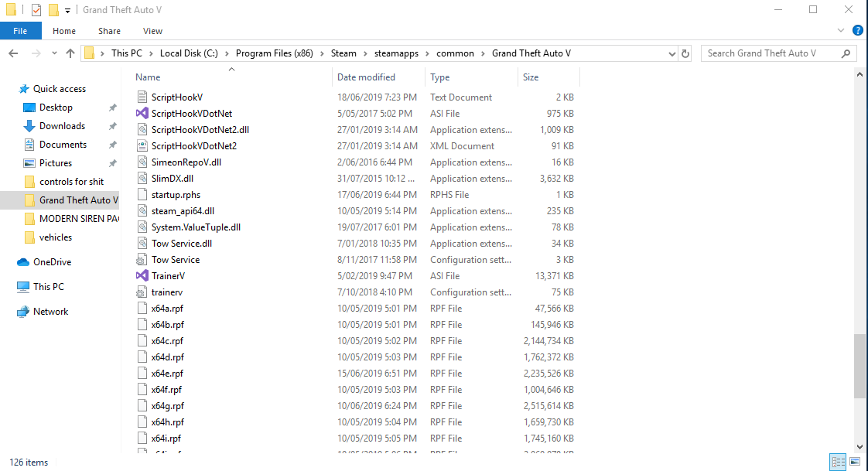Navigate to Local Disk (C:) breadcrumb
The width and height of the screenshot is (868, 471).
pyautogui.click(x=189, y=53)
